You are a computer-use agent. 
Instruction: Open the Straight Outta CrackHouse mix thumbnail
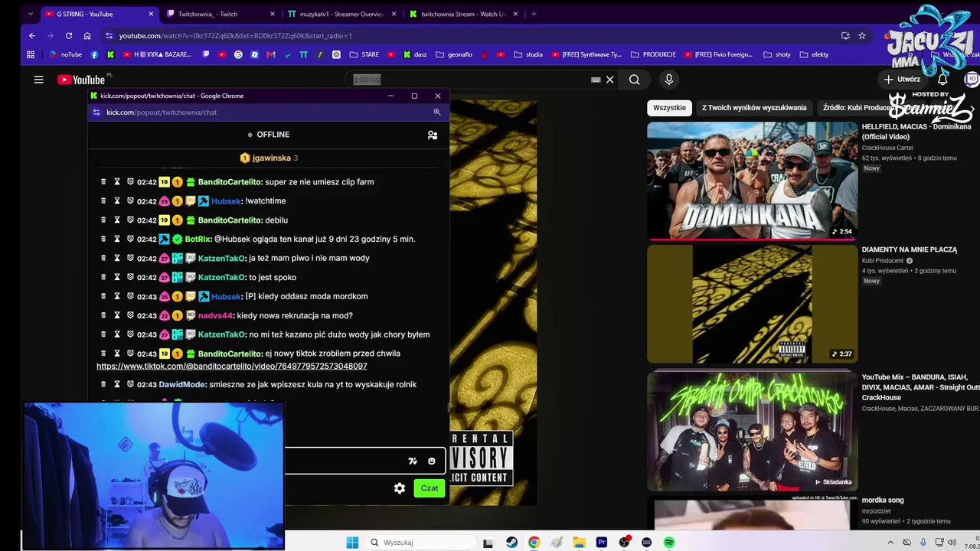tap(753, 431)
